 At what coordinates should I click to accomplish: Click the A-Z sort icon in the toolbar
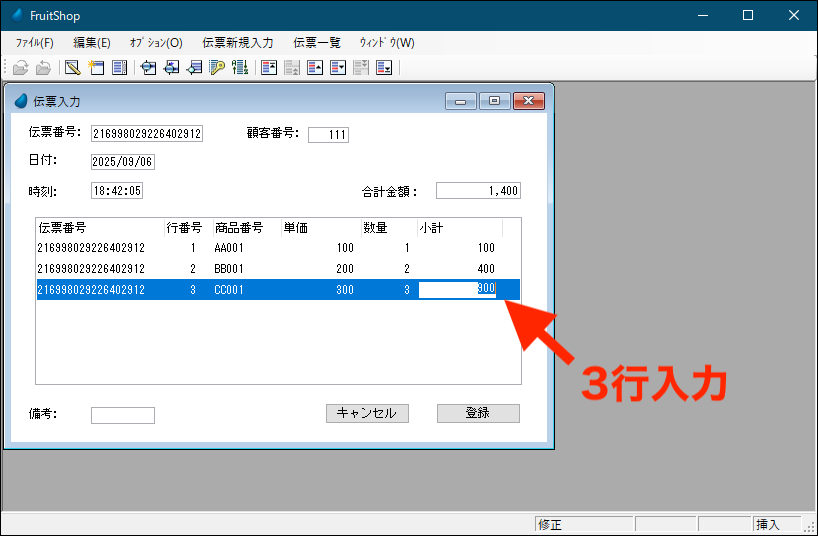[240, 68]
